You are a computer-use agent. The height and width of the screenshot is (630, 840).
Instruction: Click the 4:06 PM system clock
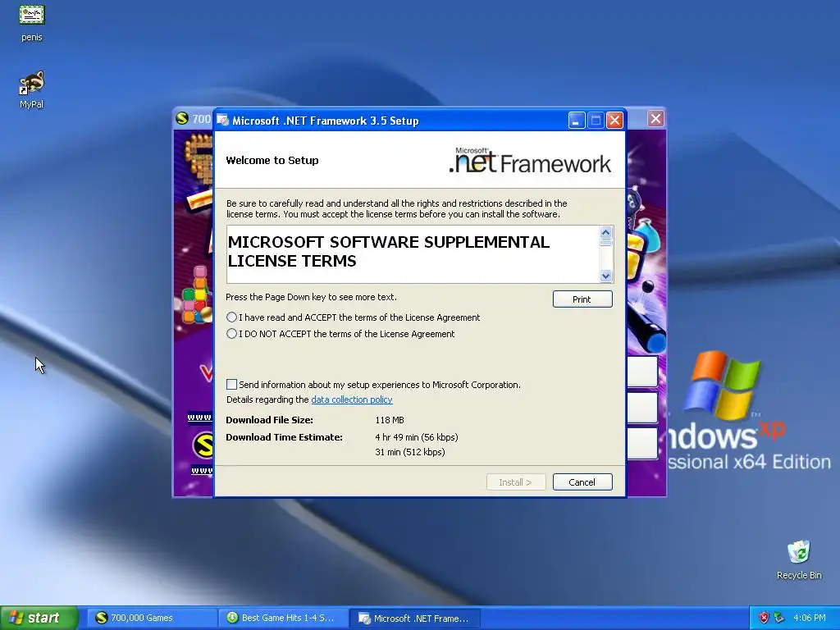coord(809,618)
